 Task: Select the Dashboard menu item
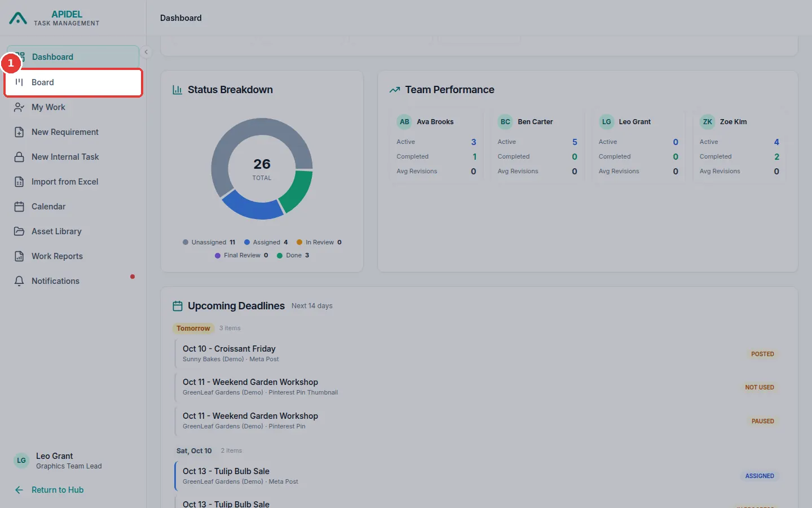tap(73, 57)
